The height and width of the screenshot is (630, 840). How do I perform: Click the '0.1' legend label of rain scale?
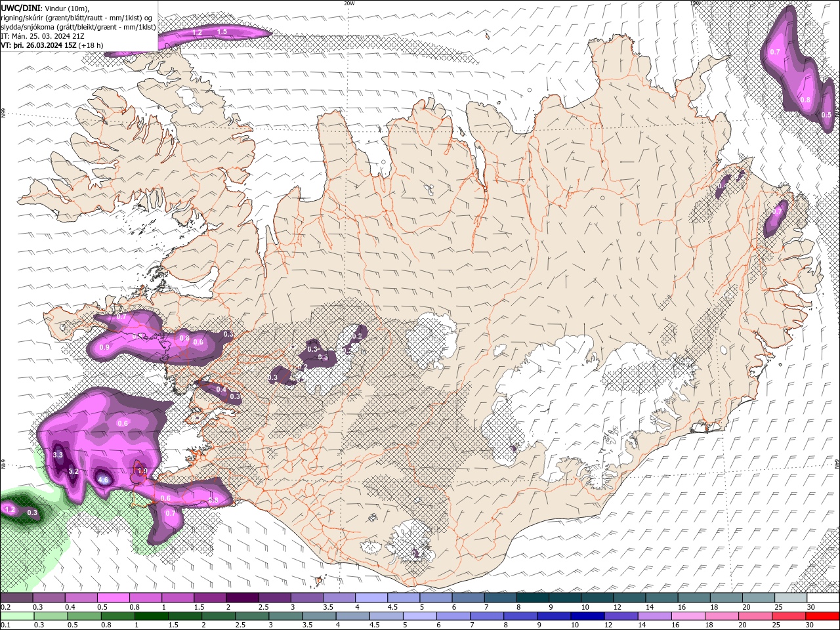[x=6, y=625]
